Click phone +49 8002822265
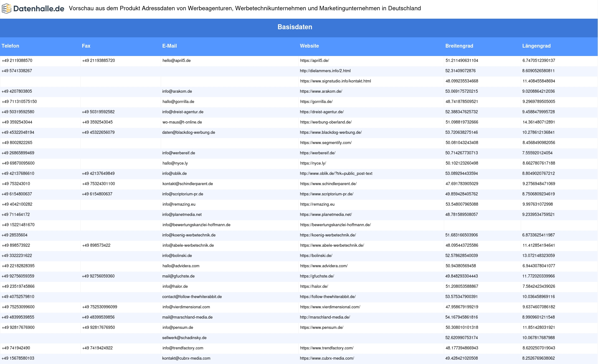The width and height of the screenshot is (598, 364). [x=17, y=143]
